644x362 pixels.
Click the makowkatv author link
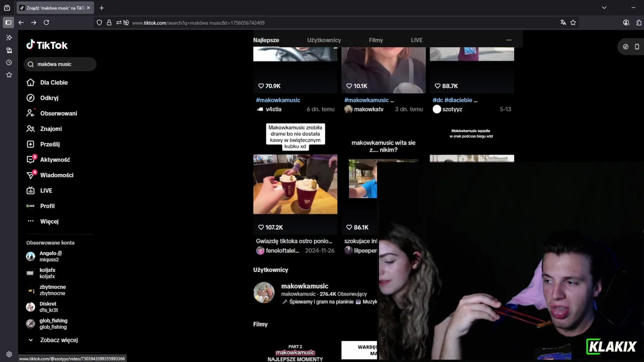[x=368, y=109]
